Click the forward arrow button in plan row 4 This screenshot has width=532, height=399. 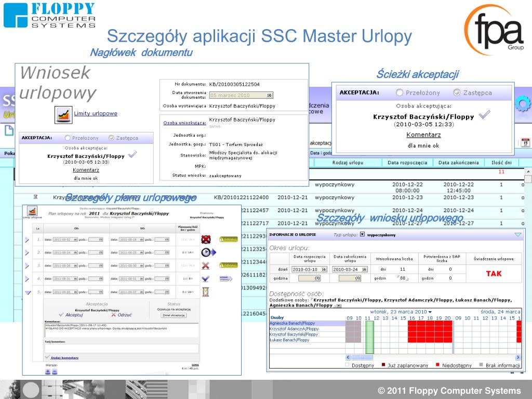(x=226, y=278)
